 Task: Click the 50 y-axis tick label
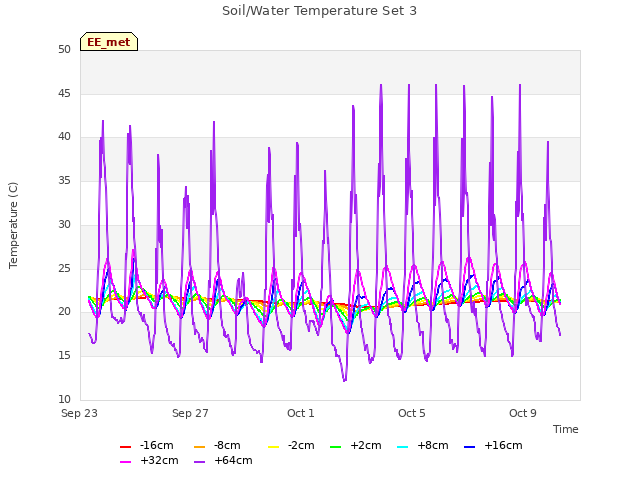click(x=64, y=49)
